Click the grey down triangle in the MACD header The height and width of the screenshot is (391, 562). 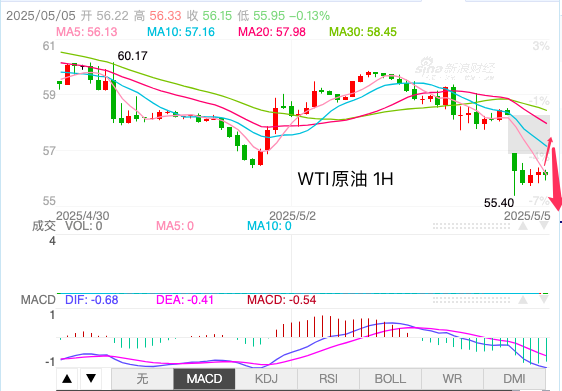coord(543,300)
